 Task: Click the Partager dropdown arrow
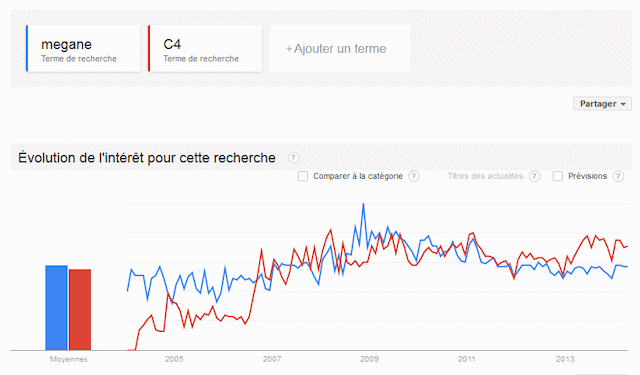[x=623, y=104]
